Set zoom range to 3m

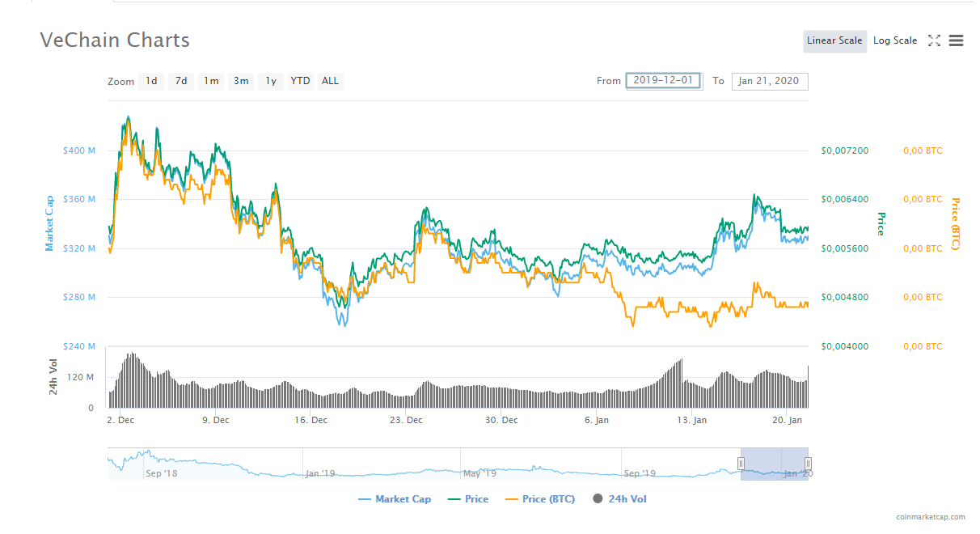(241, 81)
